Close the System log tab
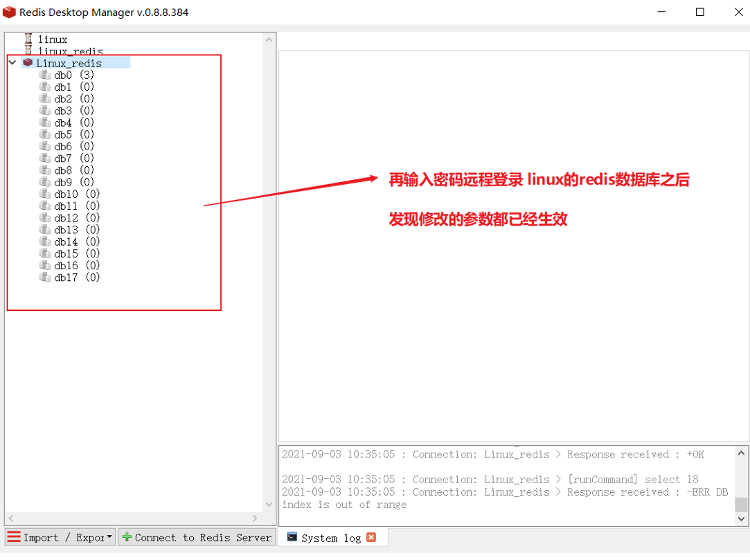The height and width of the screenshot is (560, 750). click(x=371, y=538)
